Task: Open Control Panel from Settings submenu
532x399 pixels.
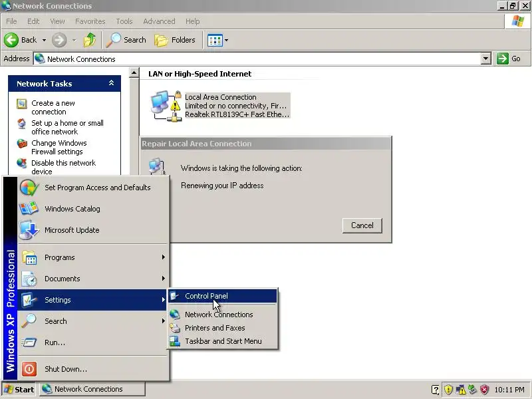Action: click(x=223, y=296)
